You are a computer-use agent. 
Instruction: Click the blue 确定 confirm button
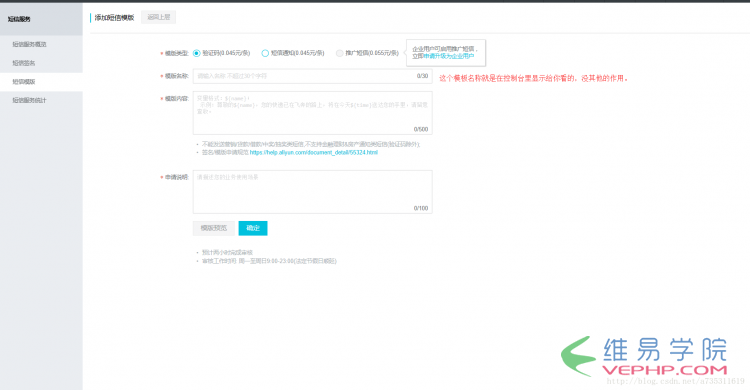[x=253, y=228]
